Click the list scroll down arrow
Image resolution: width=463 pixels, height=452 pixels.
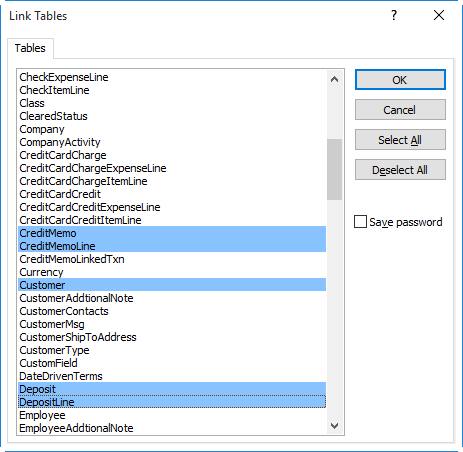(334, 426)
